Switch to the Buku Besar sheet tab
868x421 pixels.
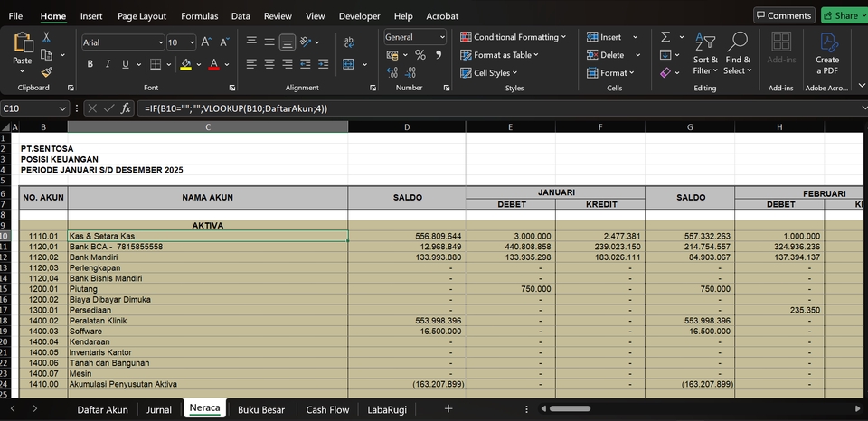click(260, 409)
